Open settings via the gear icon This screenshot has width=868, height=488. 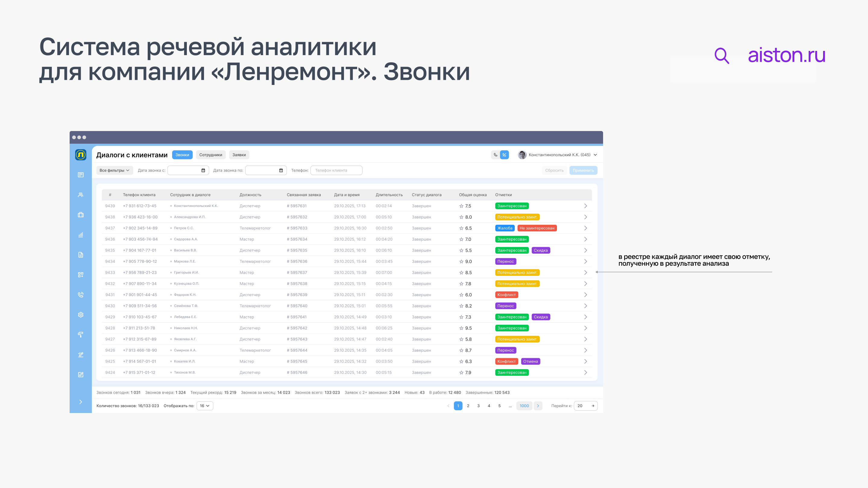pyautogui.click(x=80, y=314)
